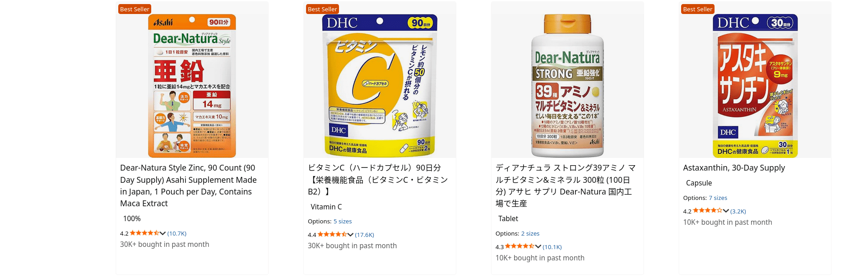Click the Astaxanthin, 30-Day Supply title
The height and width of the screenshot is (278, 868).
point(734,168)
